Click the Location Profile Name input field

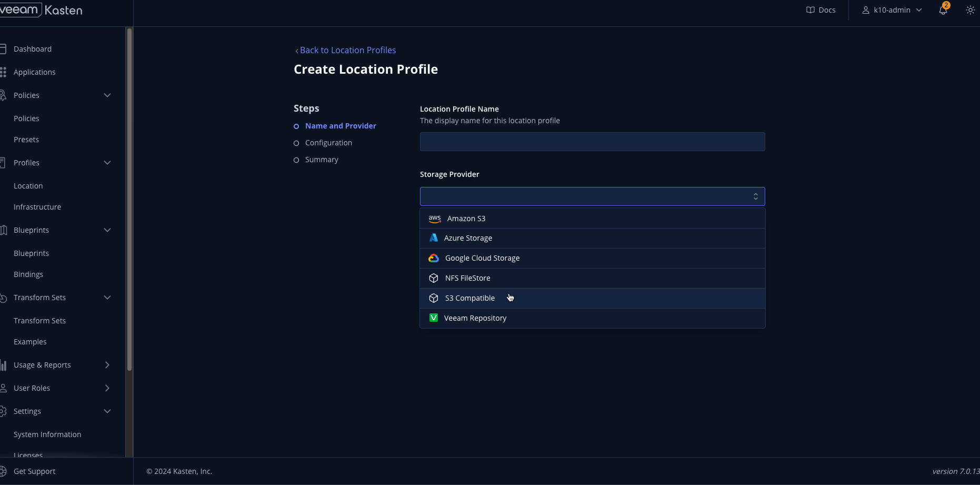[592, 142]
